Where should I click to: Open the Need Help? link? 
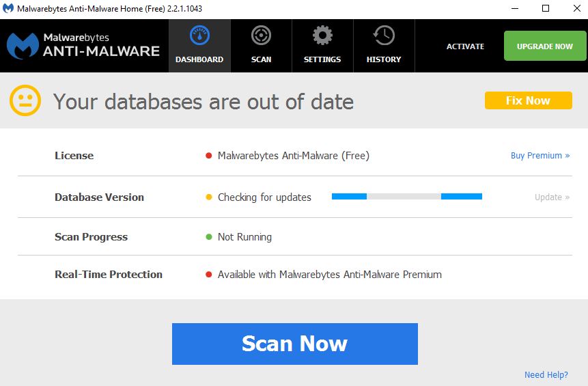546,374
